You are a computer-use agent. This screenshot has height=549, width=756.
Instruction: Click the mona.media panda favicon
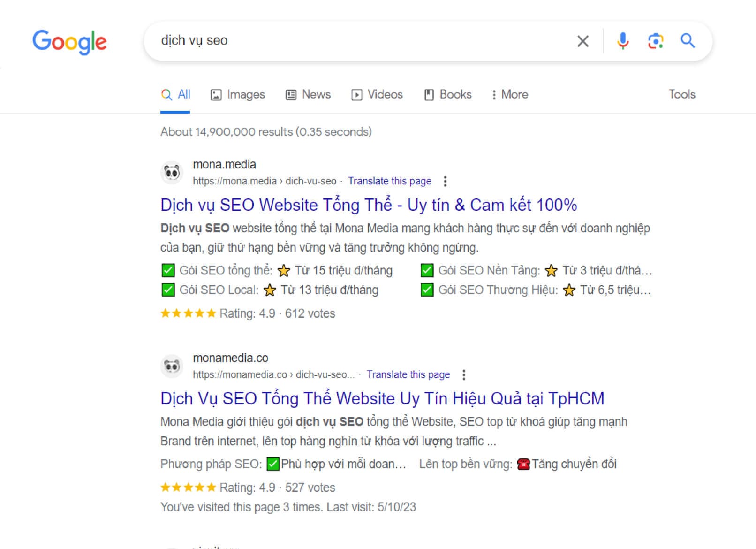click(x=172, y=173)
